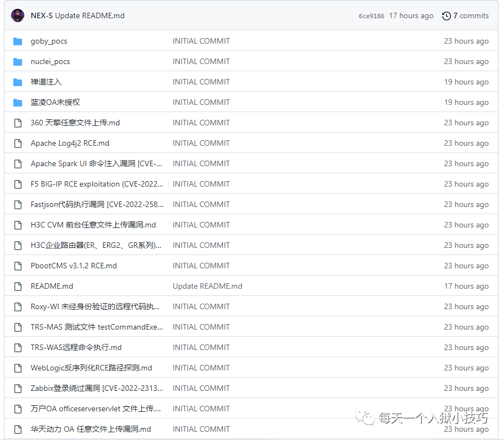The width and height of the screenshot is (504, 440).
Task: Open the 蓝凌OA未授权 folder
Action: pyautogui.click(x=55, y=102)
